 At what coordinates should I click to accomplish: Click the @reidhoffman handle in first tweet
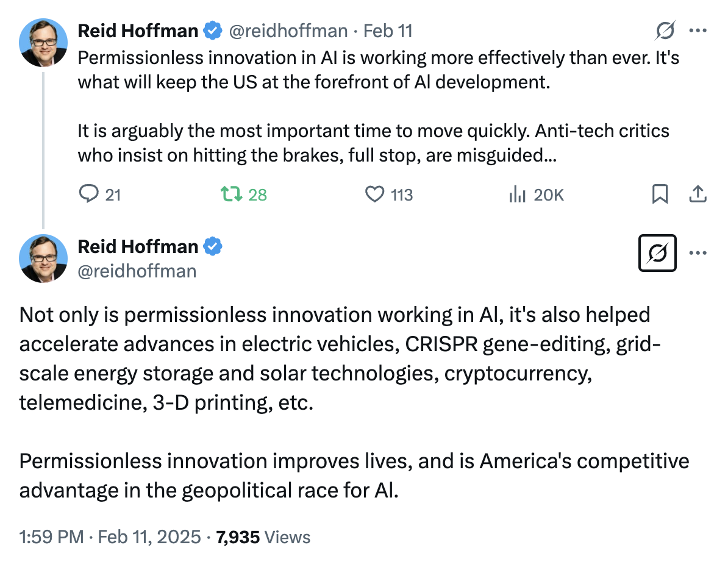tap(288, 31)
